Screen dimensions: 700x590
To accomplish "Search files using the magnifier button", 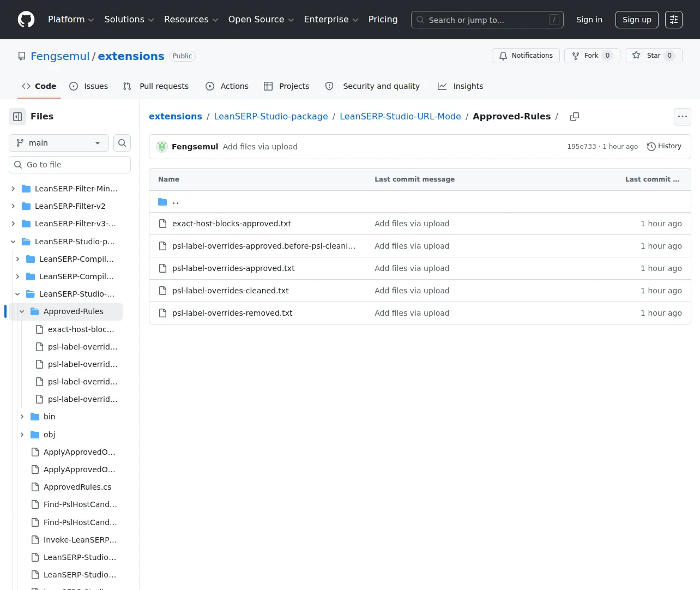I will 122,143.
